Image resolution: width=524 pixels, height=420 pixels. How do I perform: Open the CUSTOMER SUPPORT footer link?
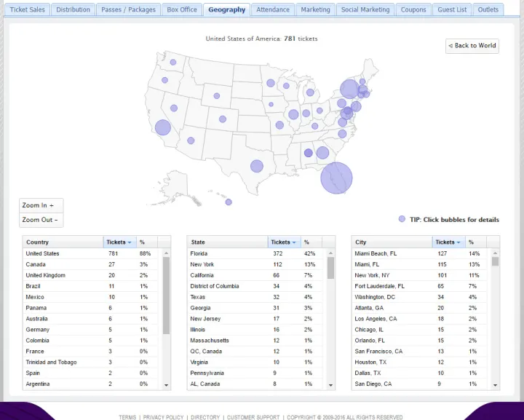pyautogui.click(x=253, y=417)
